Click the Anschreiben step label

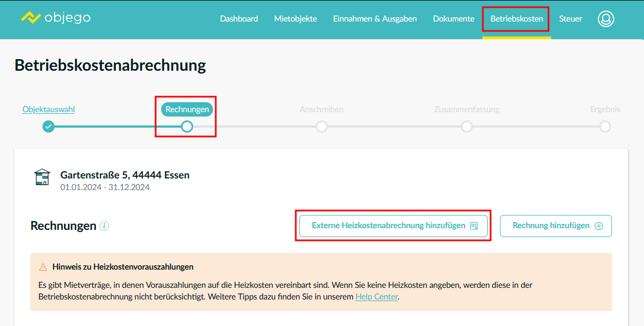pyautogui.click(x=322, y=109)
